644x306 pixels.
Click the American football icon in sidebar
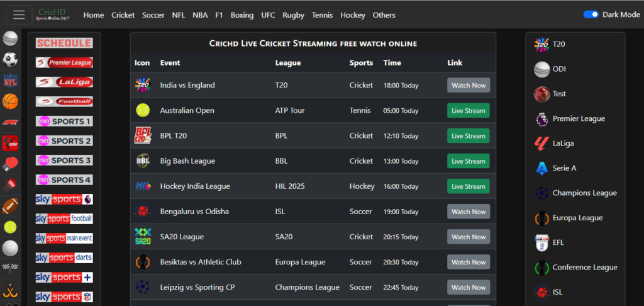(10, 206)
